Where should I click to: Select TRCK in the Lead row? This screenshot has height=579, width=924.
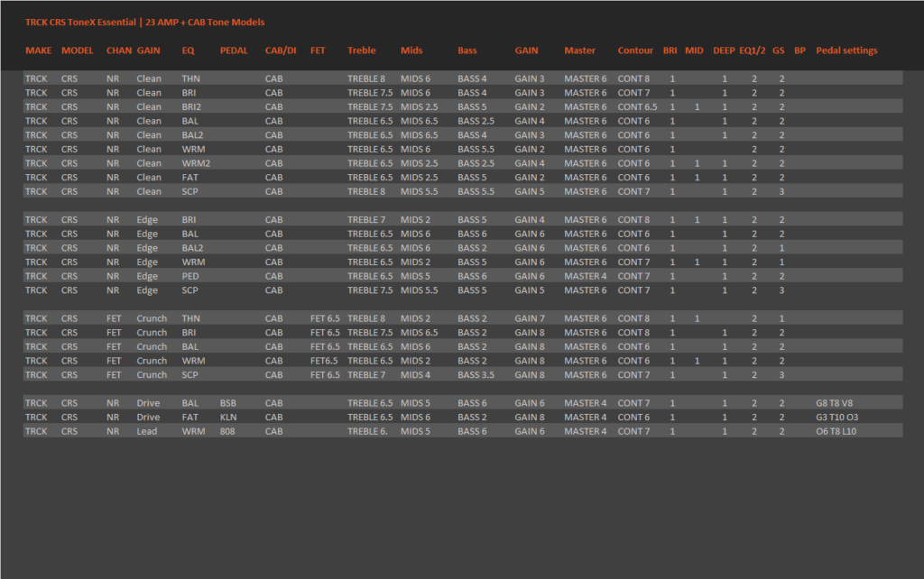(36, 432)
